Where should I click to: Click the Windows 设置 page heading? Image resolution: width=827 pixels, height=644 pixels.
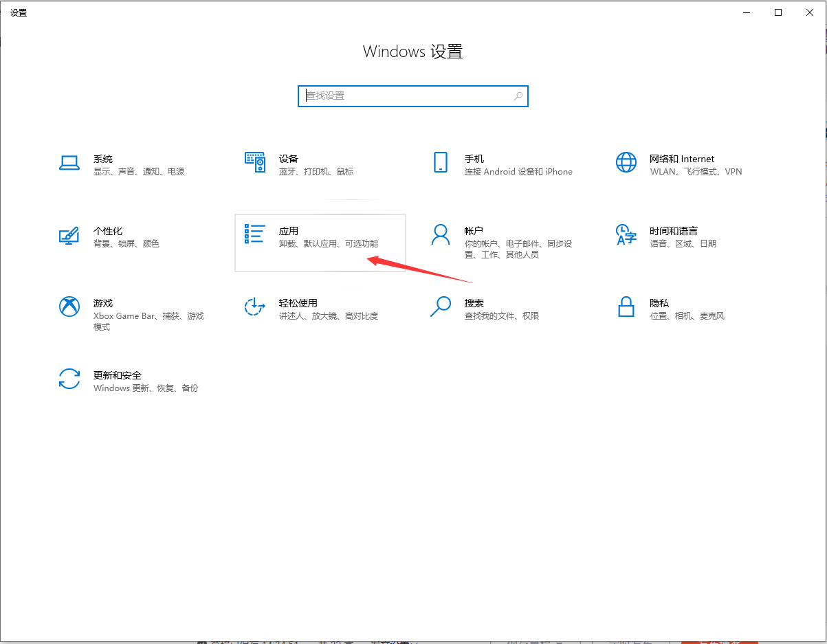pyautogui.click(x=413, y=52)
